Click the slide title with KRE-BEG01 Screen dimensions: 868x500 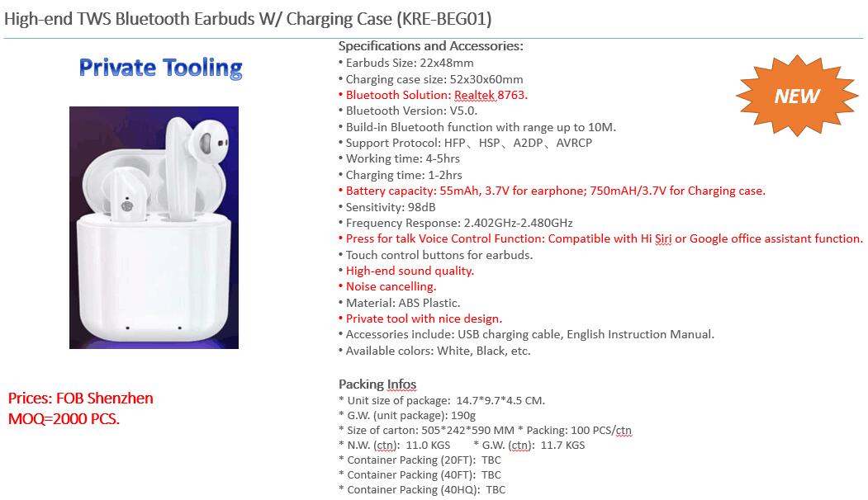(248, 19)
